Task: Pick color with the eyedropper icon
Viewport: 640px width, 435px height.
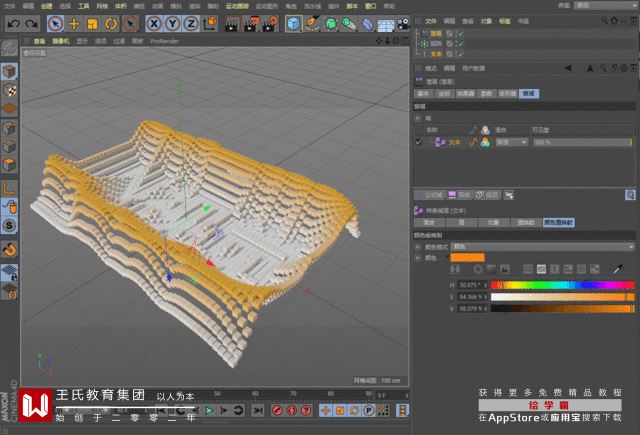Action: tap(618, 269)
